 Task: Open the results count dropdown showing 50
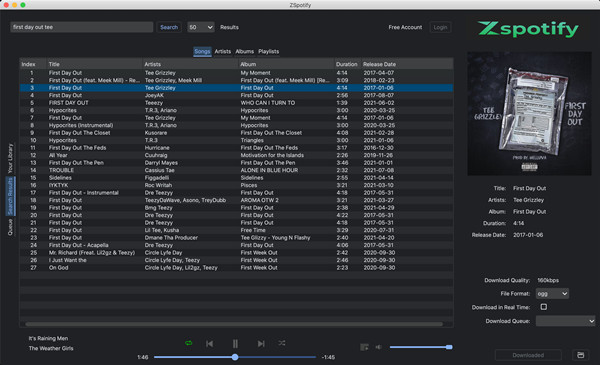201,27
